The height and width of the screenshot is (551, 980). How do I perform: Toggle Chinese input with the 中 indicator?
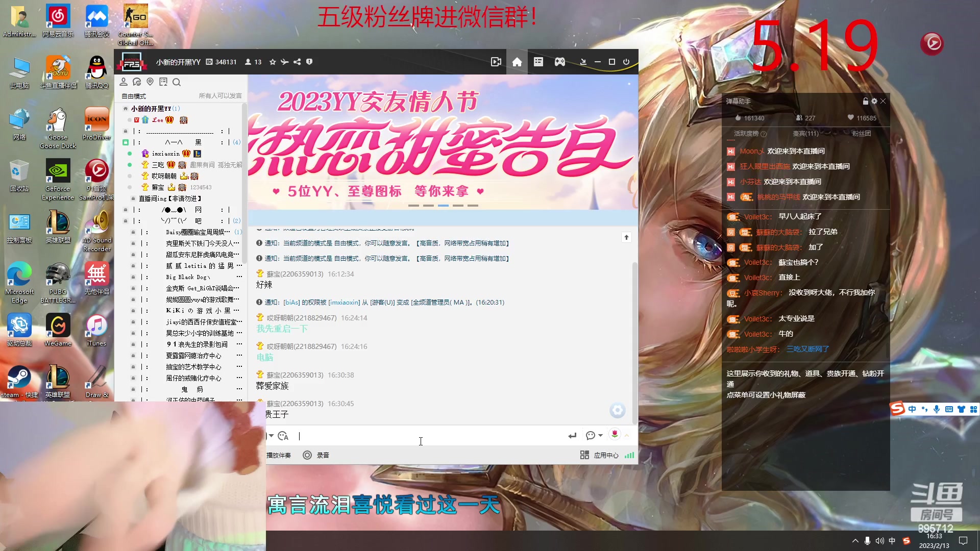[892, 540]
